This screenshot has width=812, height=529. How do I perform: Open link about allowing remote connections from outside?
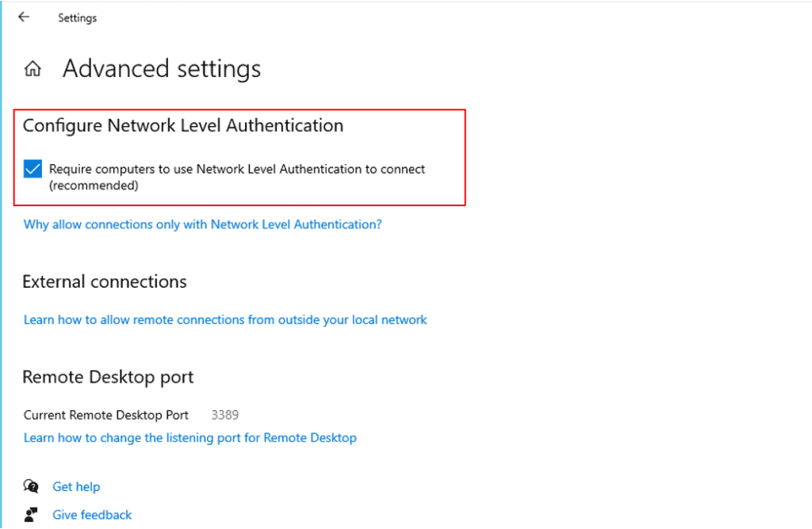tap(225, 320)
